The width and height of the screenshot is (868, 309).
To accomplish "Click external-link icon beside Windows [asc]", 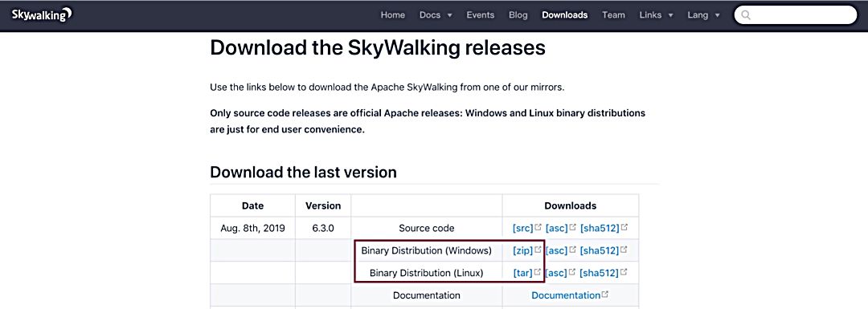I will pos(572,250).
